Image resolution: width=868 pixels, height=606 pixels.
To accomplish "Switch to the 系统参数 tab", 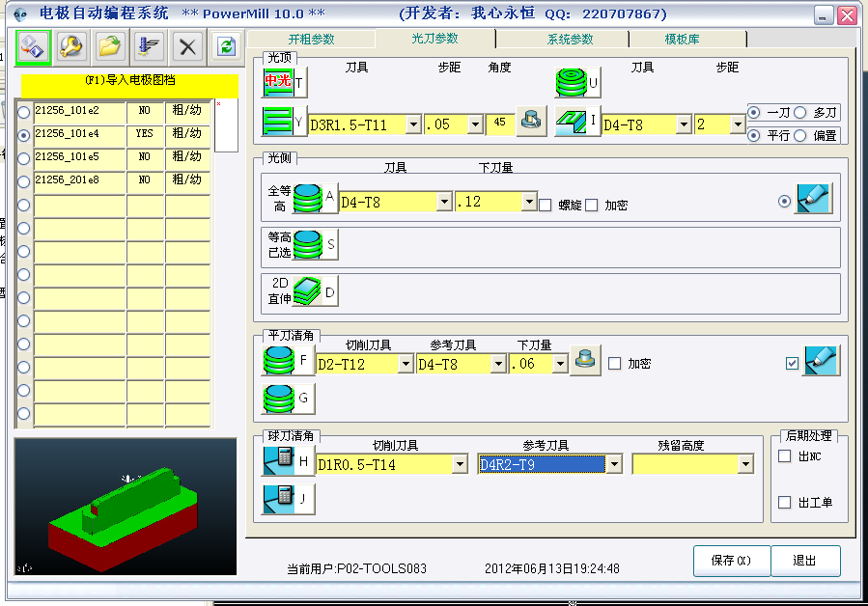I will (x=571, y=40).
